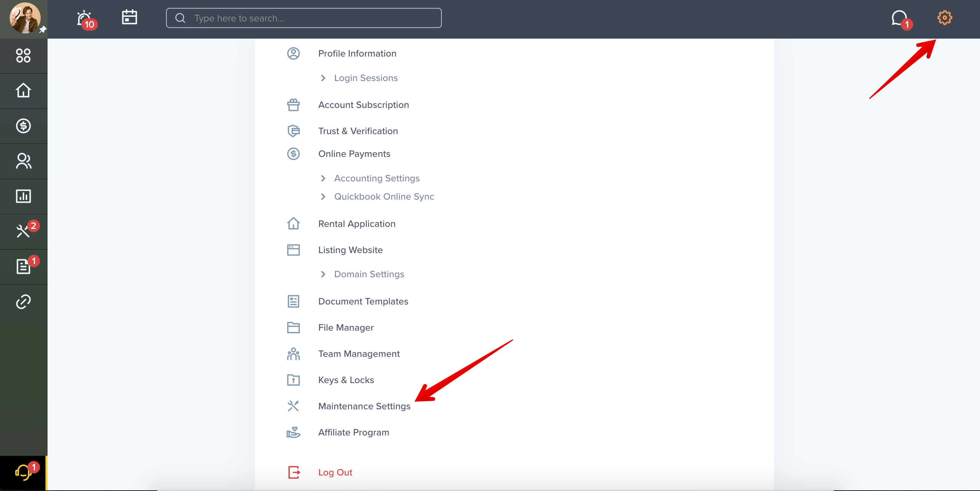
Task: Click the File Manager folder icon
Action: click(293, 328)
